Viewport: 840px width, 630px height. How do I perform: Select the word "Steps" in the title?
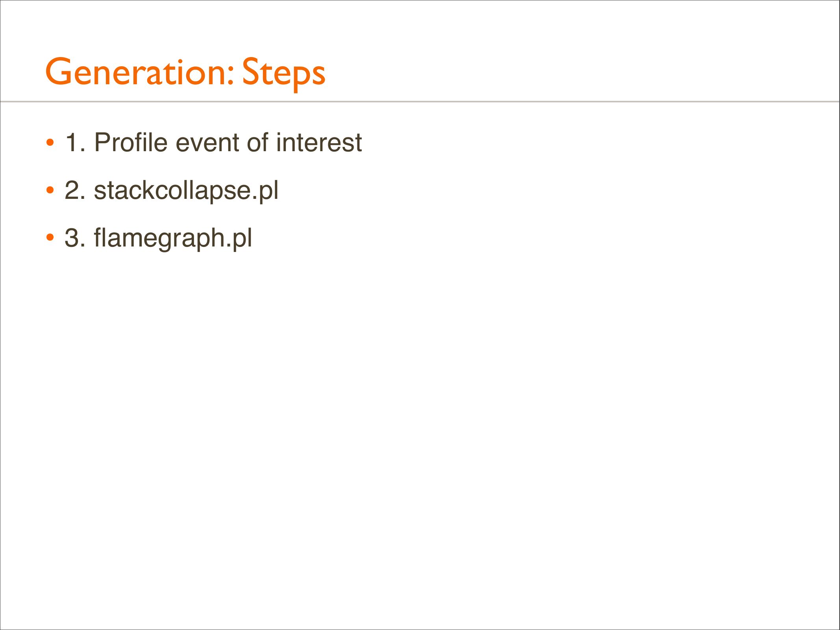283,73
